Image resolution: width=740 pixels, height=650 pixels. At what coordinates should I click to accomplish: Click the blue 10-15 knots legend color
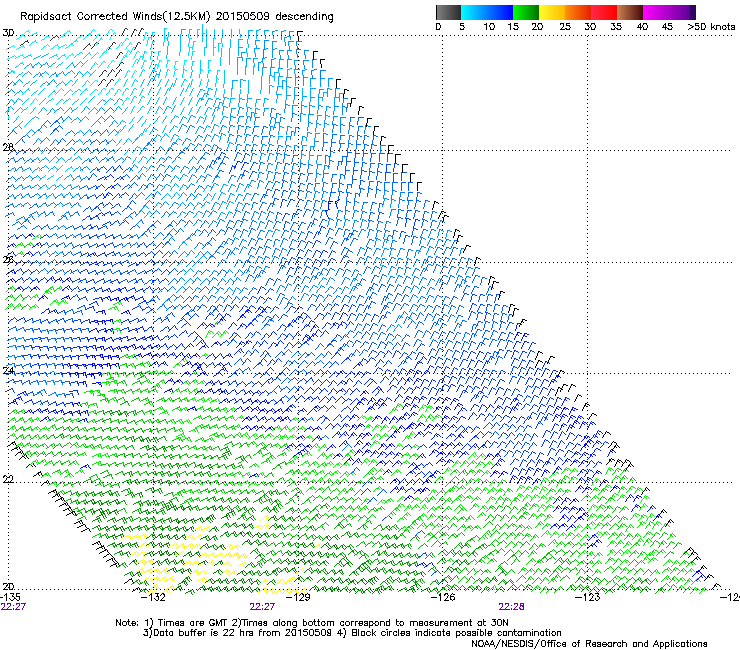[499, 12]
